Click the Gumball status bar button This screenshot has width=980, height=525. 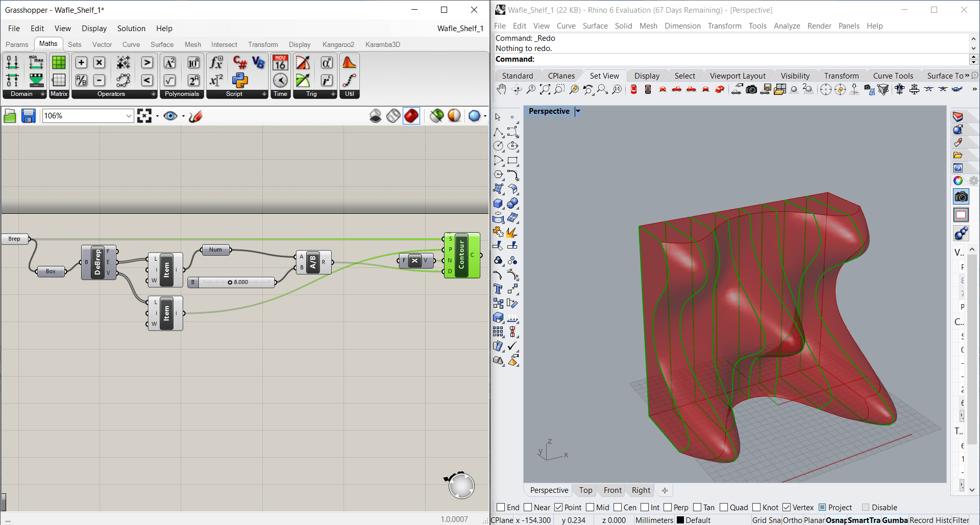(x=894, y=520)
